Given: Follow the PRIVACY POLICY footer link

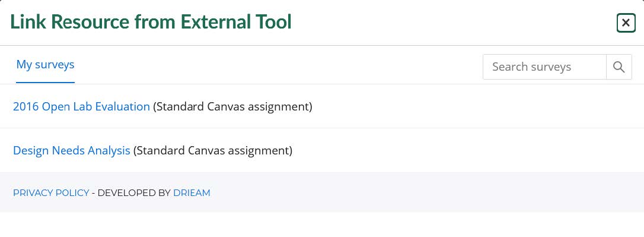Looking at the screenshot, I should tap(51, 192).
